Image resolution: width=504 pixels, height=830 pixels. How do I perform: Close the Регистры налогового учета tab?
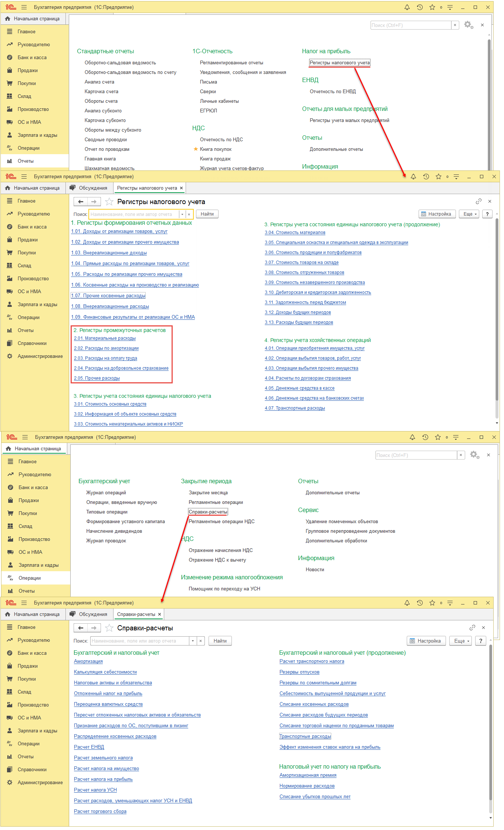(x=181, y=188)
